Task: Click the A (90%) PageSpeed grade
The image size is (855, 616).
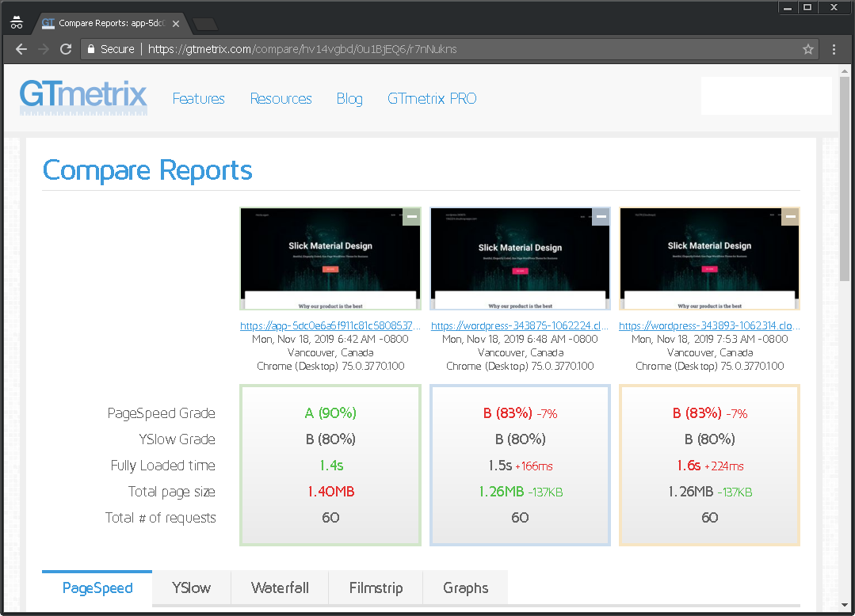Action: (x=330, y=413)
